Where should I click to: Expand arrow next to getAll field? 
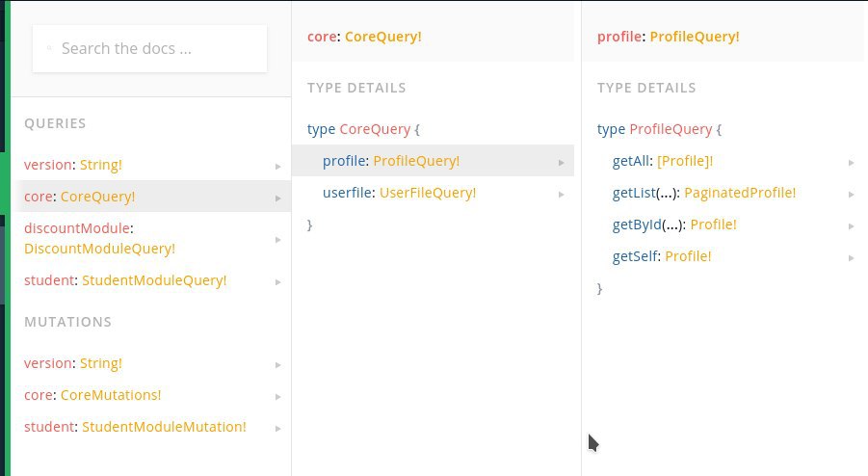pos(851,163)
